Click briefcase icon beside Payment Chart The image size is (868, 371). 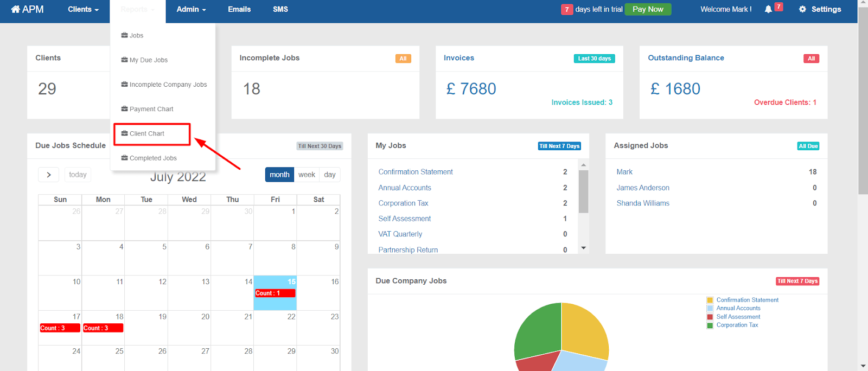pyautogui.click(x=124, y=108)
